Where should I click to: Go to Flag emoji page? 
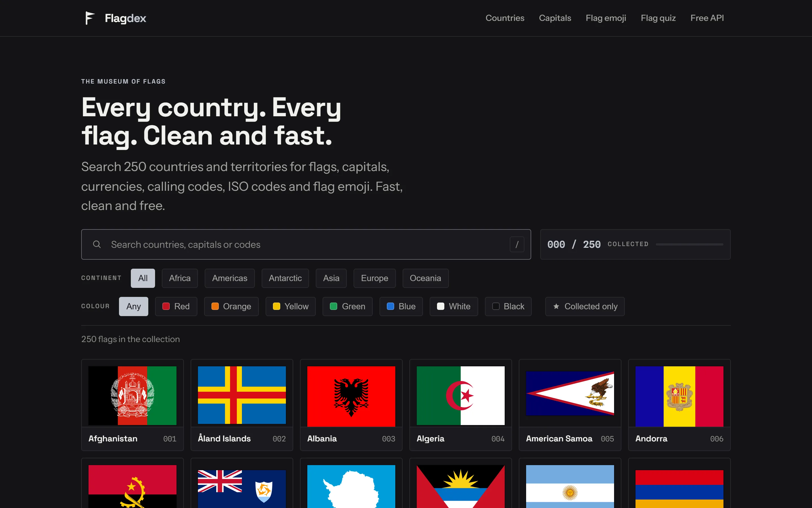pyautogui.click(x=606, y=18)
